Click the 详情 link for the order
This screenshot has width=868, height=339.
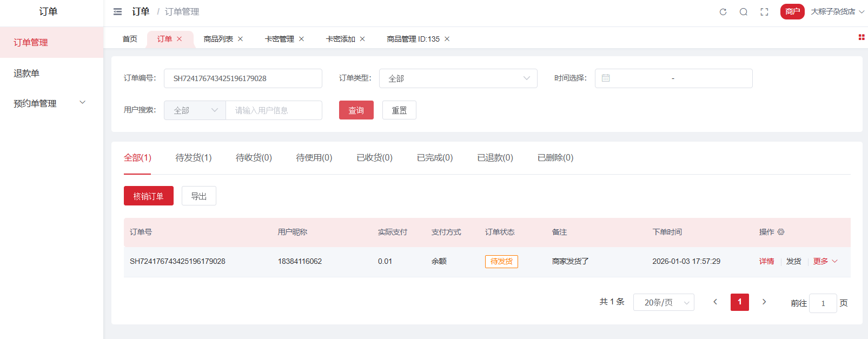coord(766,261)
